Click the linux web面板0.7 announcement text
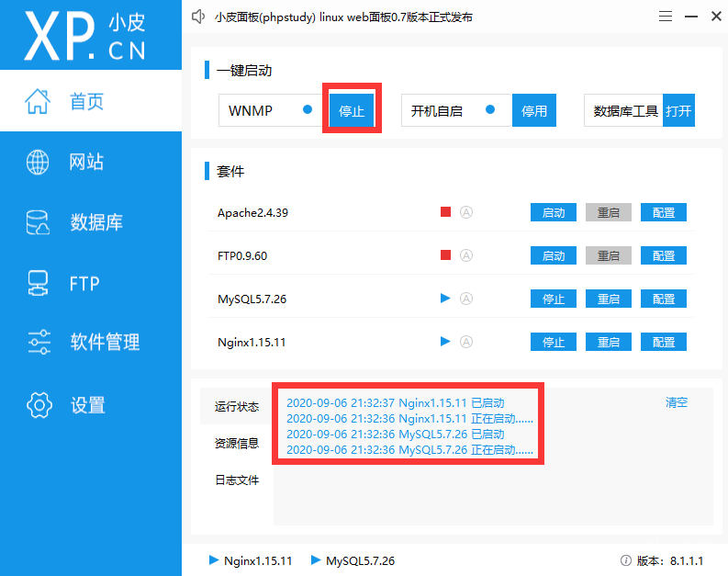This screenshot has width=728, height=576. (x=343, y=17)
